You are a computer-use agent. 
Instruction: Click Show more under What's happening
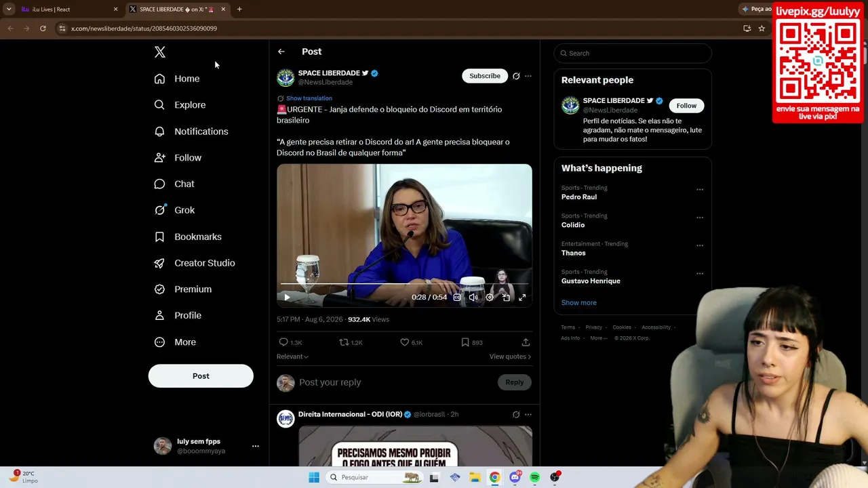click(x=579, y=303)
